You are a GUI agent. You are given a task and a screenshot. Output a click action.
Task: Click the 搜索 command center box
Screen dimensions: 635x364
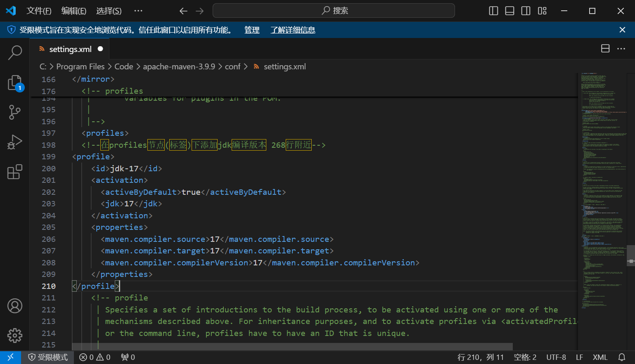(x=334, y=11)
